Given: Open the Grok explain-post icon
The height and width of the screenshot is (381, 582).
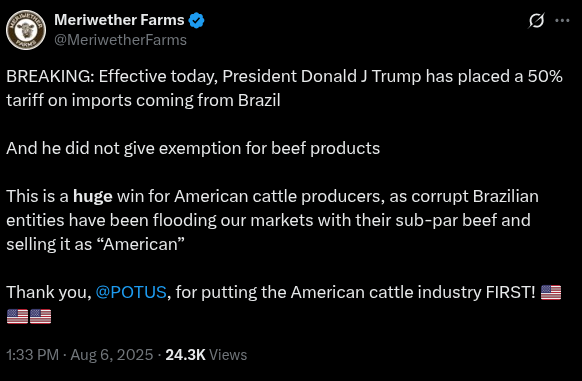Looking at the screenshot, I should tap(536, 20).
